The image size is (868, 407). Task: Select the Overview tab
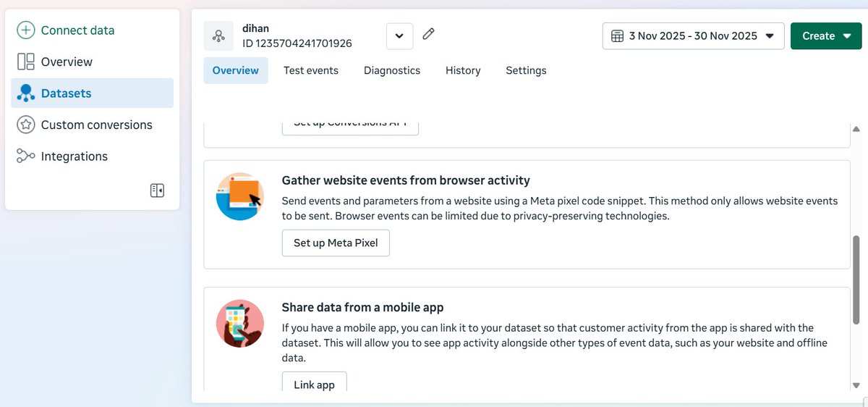pos(236,70)
